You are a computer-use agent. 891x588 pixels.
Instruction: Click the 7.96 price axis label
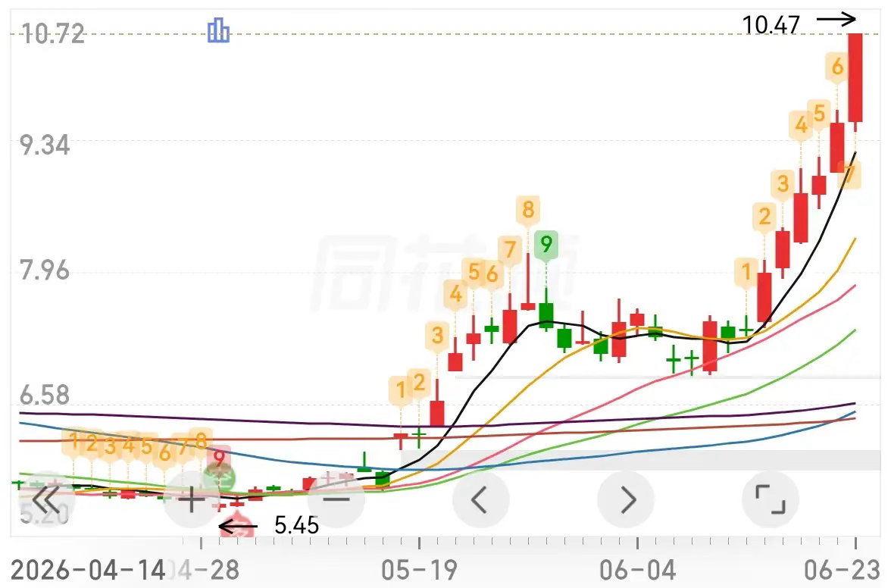click(45, 270)
